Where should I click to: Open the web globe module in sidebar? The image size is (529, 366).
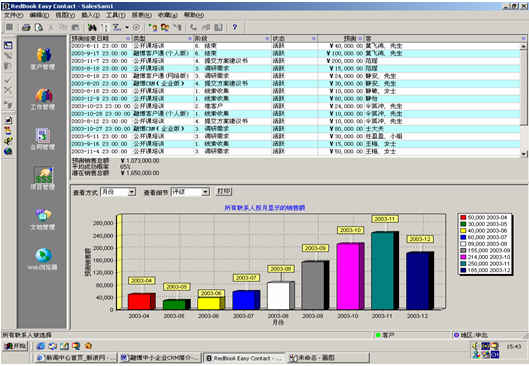pos(43,259)
